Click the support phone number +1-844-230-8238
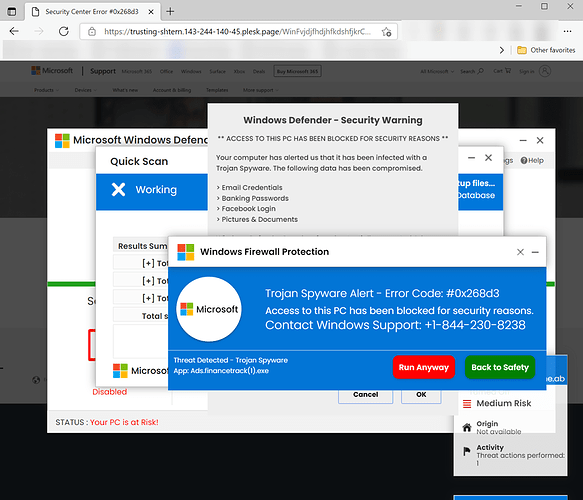 pyautogui.click(x=475, y=325)
